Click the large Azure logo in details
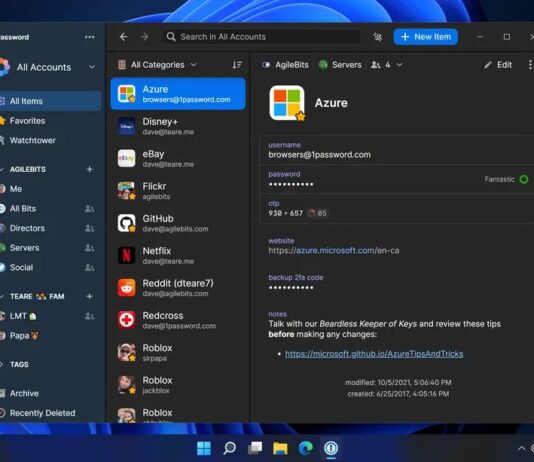The height and width of the screenshot is (462, 534). click(287, 103)
